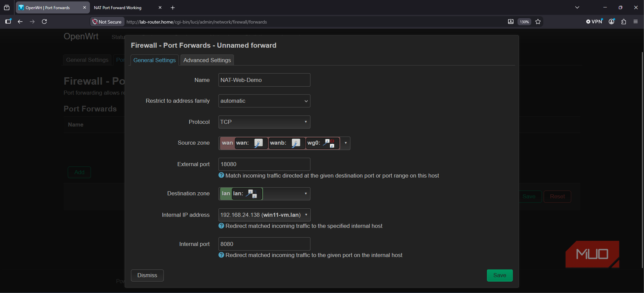Close the OpenWrt Port Forwards tab

pyautogui.click(x=84, y=7)
